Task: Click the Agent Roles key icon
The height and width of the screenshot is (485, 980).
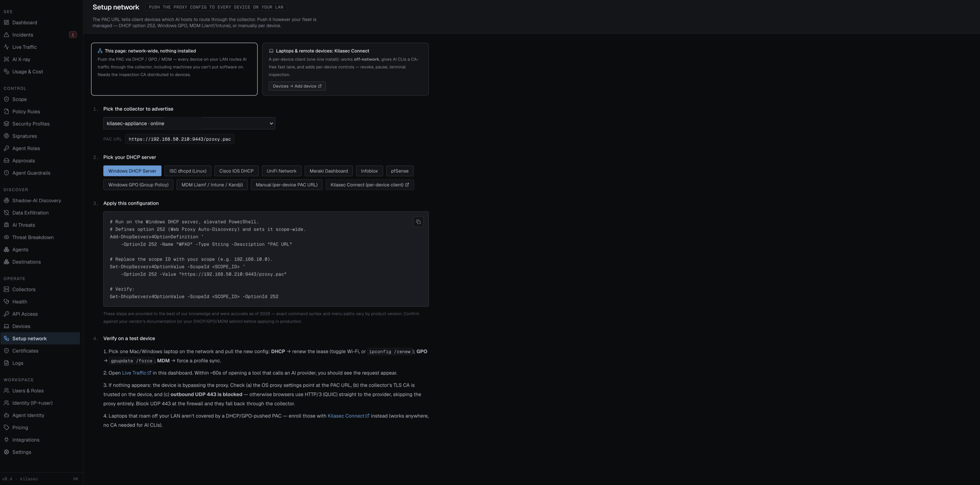Action: click(x=7, y=148)
